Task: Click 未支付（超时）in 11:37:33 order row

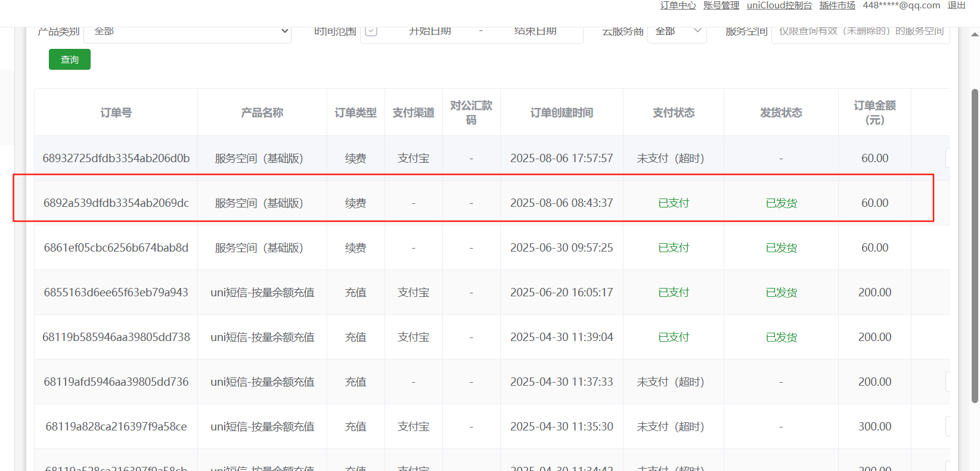Action: pyautogui.click(x=671, y=382)
